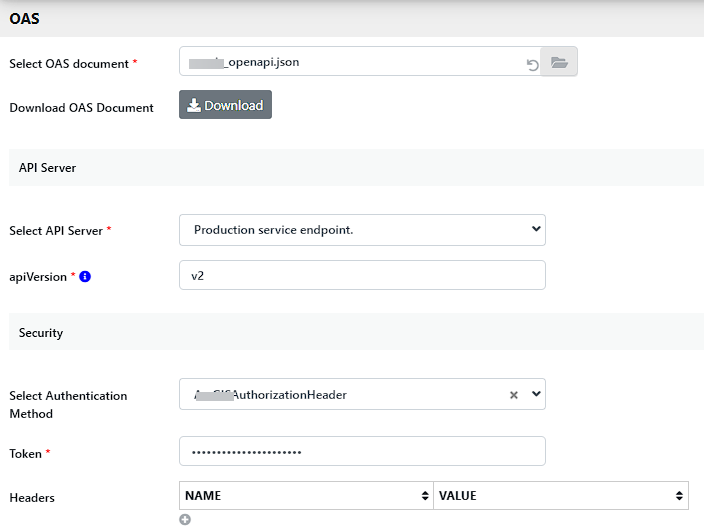704x528 pixels.
Task: Click the info icon beside apiVersion
Action: pos(85,276)
